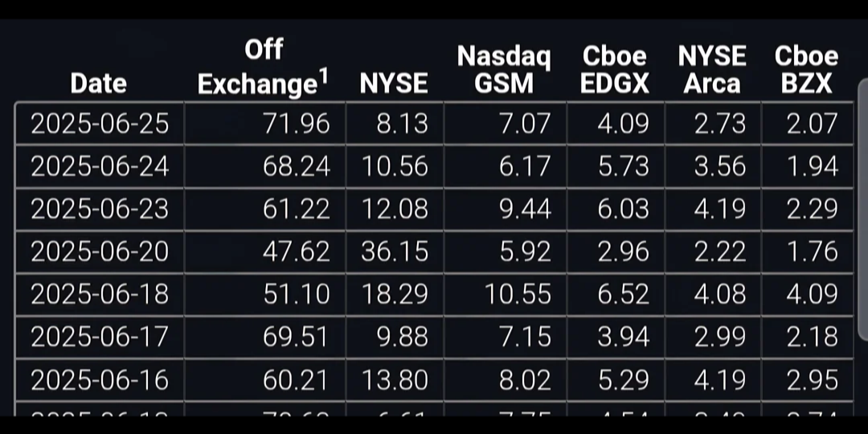Click the 2025-06-20 date cell
The height and width of the screenshot is (434, 868).
click(100, 252)
